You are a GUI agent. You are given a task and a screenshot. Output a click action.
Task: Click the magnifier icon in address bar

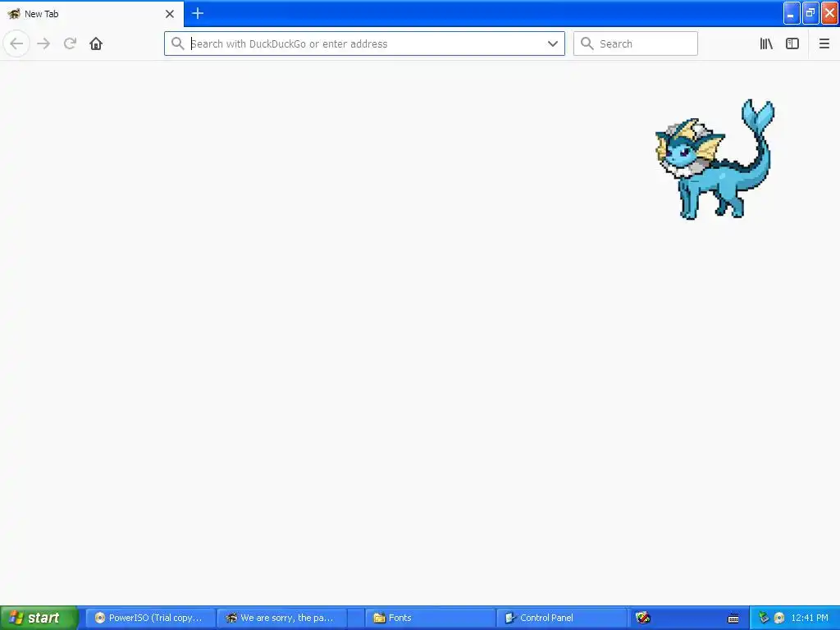click(x=177, y=43)
